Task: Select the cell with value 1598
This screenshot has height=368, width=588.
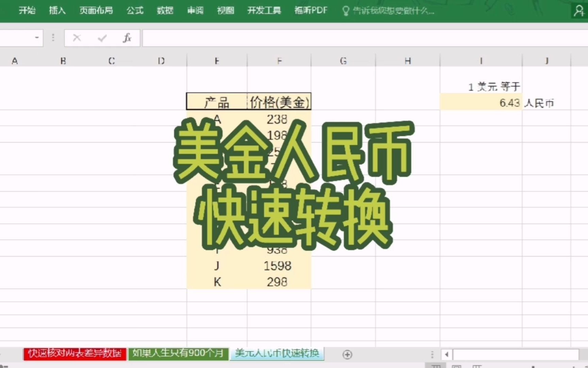Action: (279, 265)
